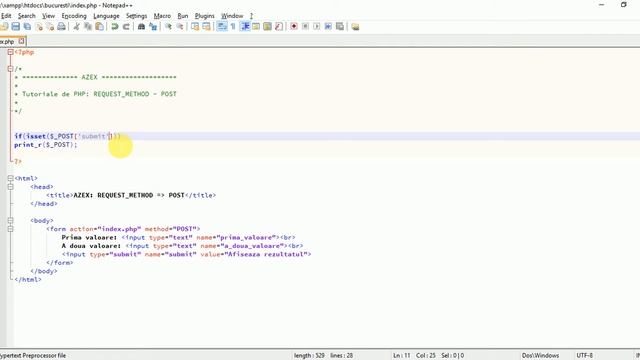Click the Zoom Out magnifier icon
This screenshot has height=360, width=640.
[x=180, y=27]
